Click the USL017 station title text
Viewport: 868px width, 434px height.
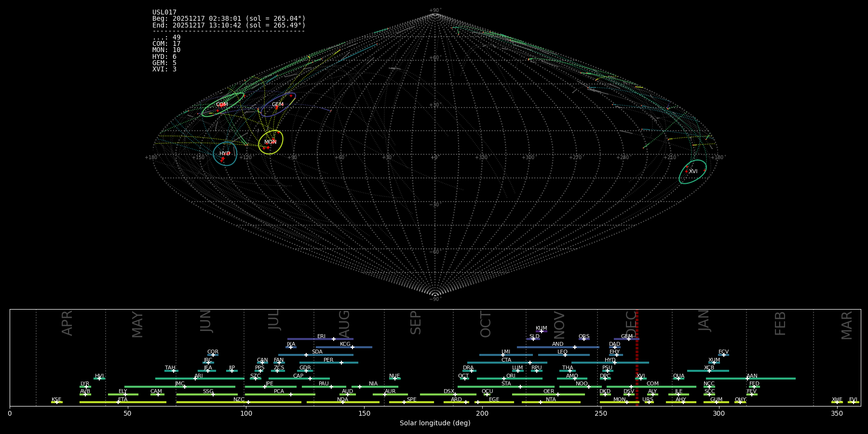[164, 13]
